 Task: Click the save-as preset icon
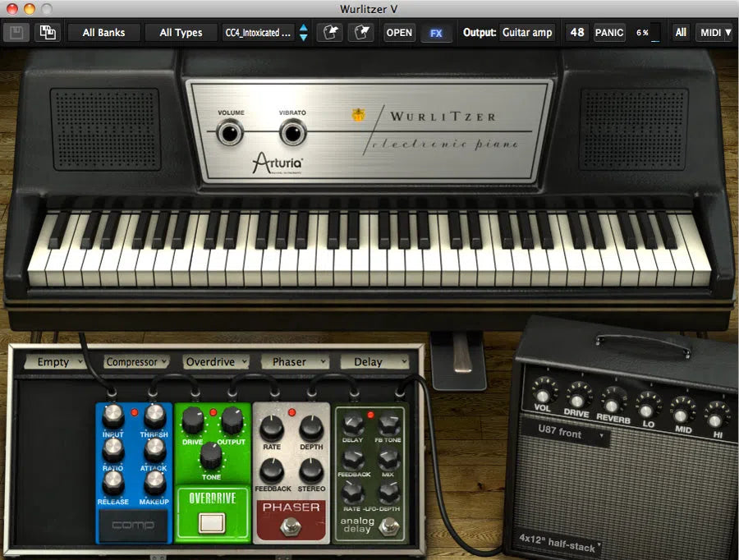48,33
